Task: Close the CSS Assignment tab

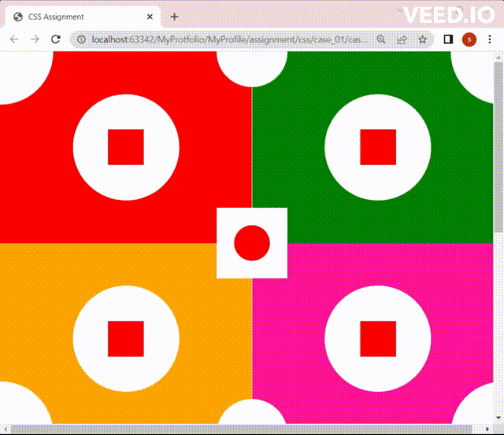Action: click(149, 17)
